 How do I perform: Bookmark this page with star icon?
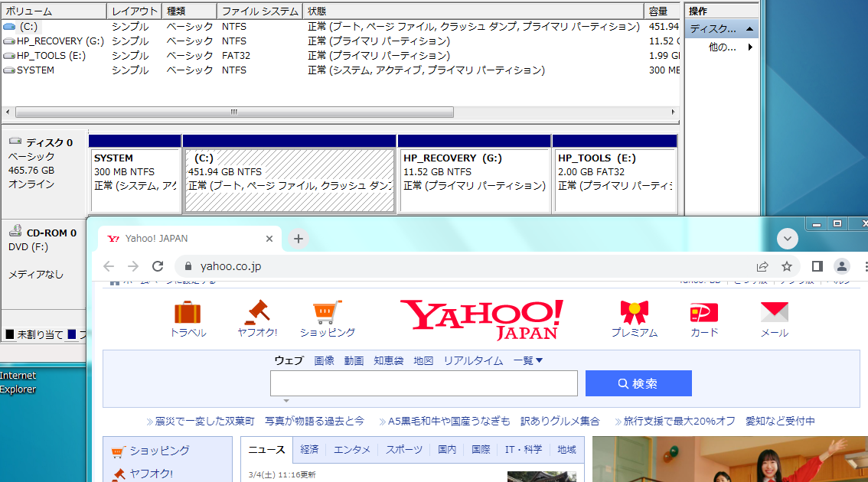coord(787,266)
